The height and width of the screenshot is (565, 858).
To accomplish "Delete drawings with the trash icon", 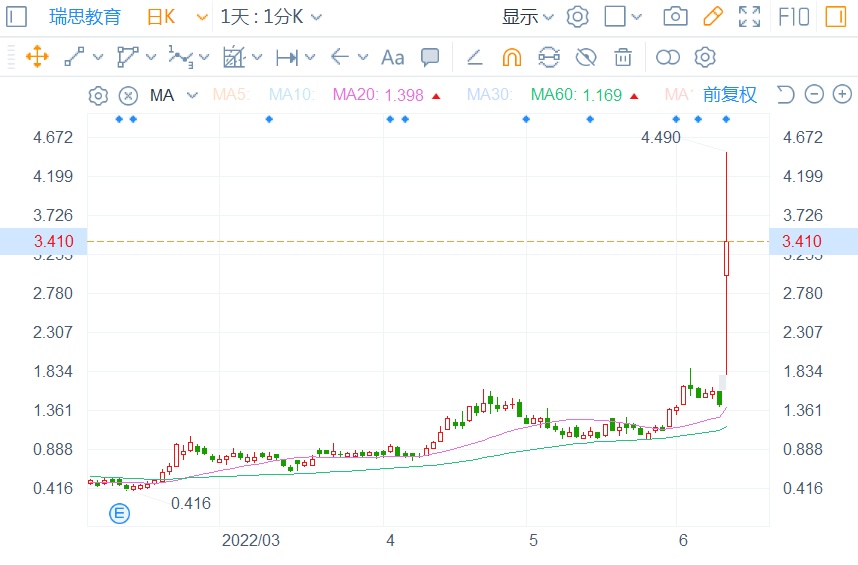I will coord(623,57).
